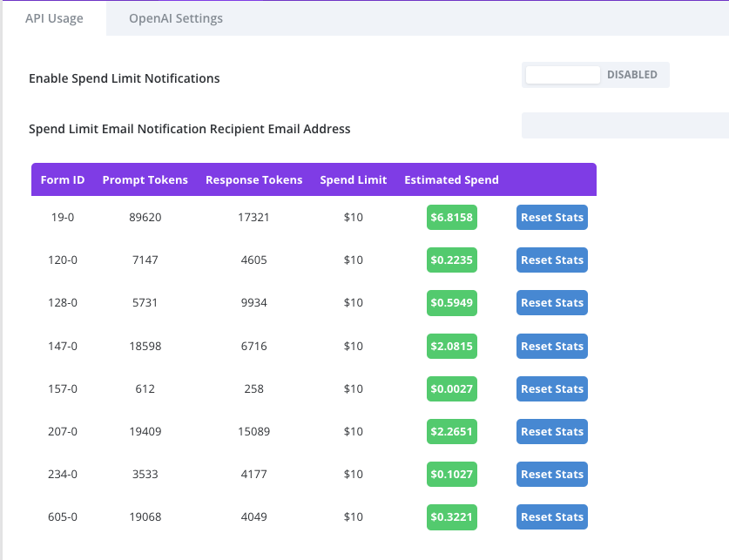
Task: Select the $2.0815 estimated spend badge
Action: [x=452, y=346]
